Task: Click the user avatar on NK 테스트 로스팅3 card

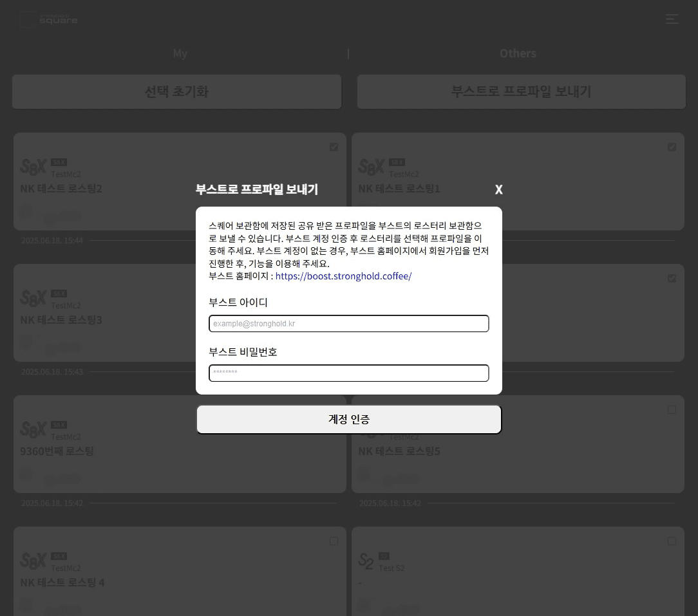Action: tap(26, 342)
